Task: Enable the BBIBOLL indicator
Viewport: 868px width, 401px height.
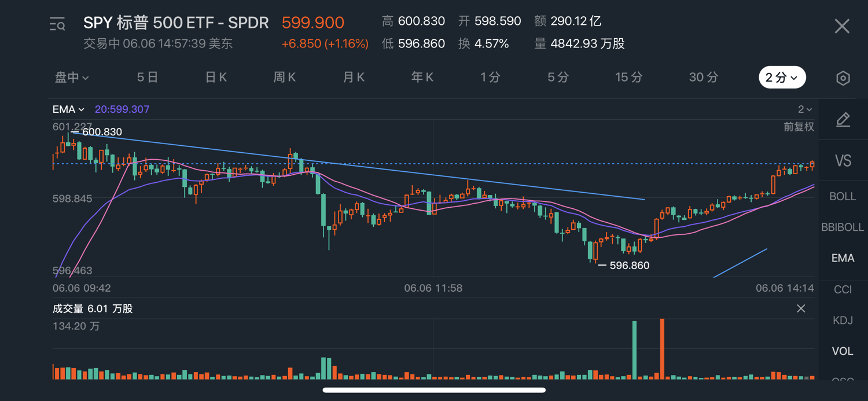Action: tap(843, 227)
